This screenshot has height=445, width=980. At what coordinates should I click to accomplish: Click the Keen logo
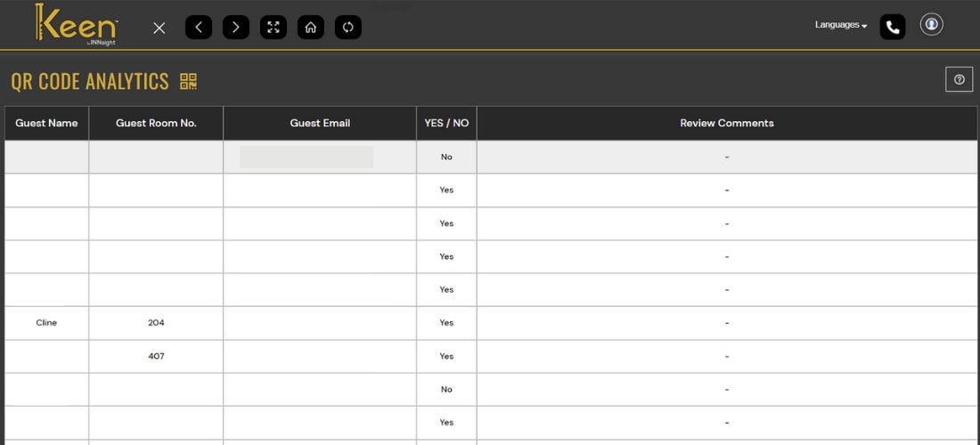(76, 24)
